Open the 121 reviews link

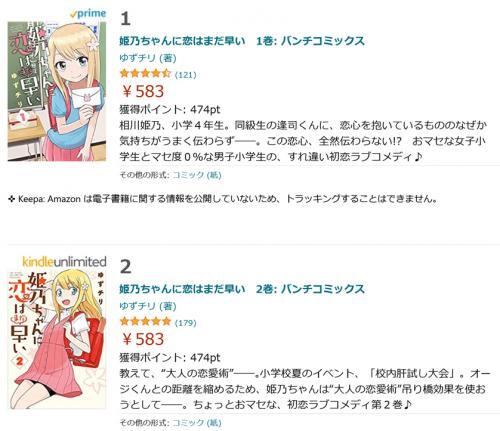185,74
